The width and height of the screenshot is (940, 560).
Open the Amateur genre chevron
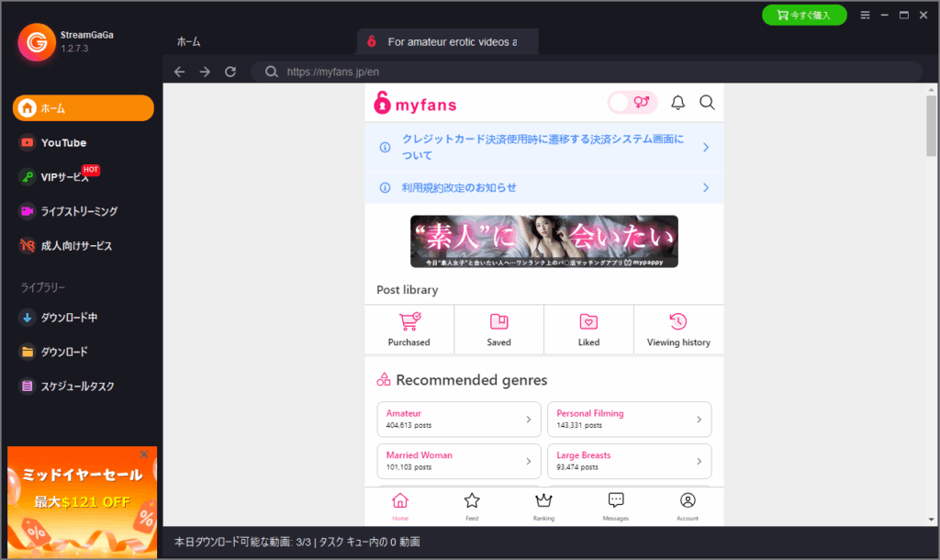[528, 420]
